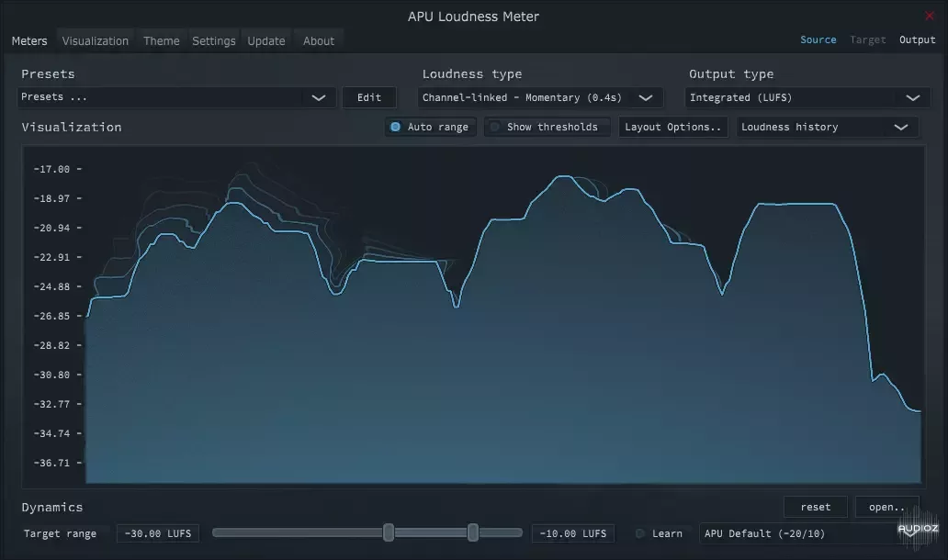Click the Update menu item
This screenshot has height=560, width=948.
pos(266,39)
